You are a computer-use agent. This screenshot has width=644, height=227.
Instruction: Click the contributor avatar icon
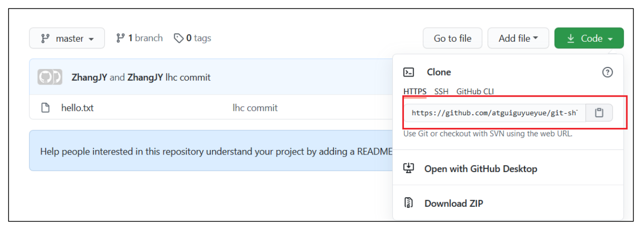tap(49, 77)
